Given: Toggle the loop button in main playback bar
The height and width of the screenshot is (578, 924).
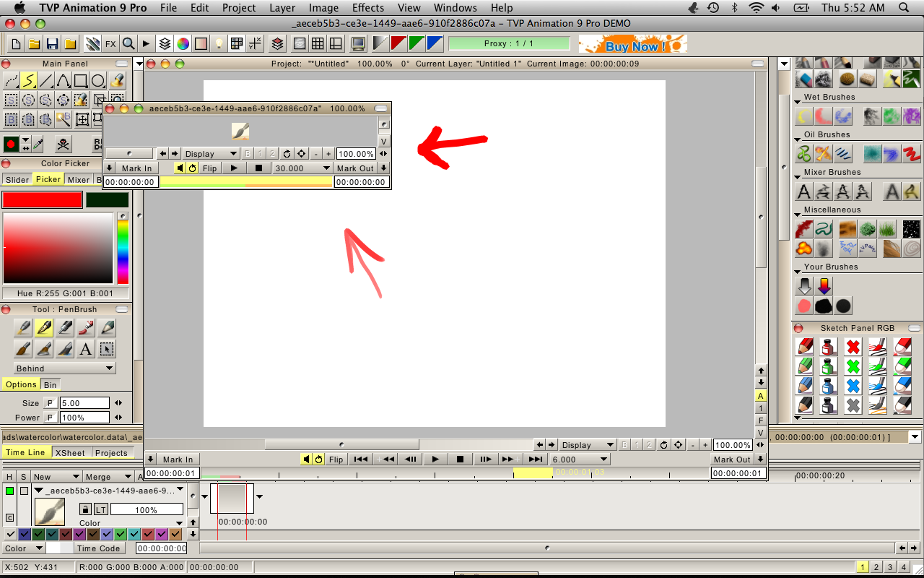Looking at the screenshot, I should (x=318, y=459).
